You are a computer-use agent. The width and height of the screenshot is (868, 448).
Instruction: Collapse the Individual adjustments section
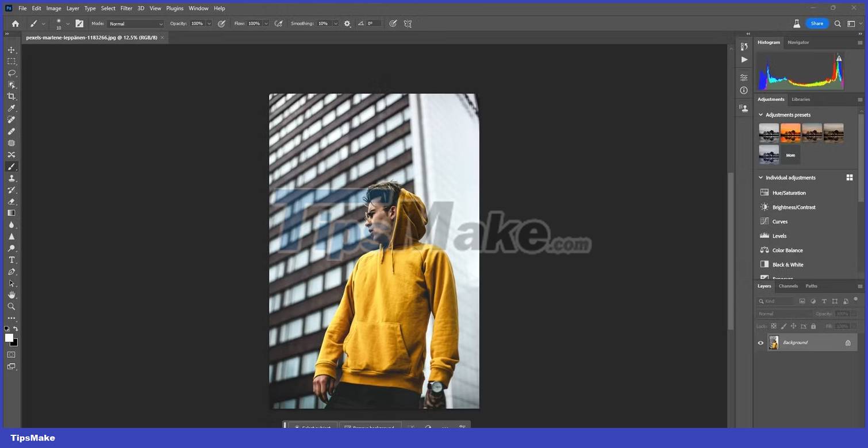(761, 177)
